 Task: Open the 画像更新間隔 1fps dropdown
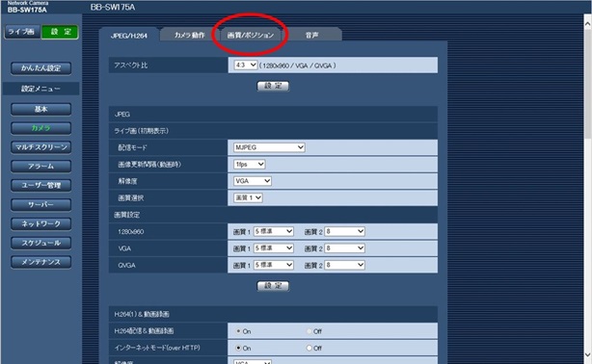249,165
